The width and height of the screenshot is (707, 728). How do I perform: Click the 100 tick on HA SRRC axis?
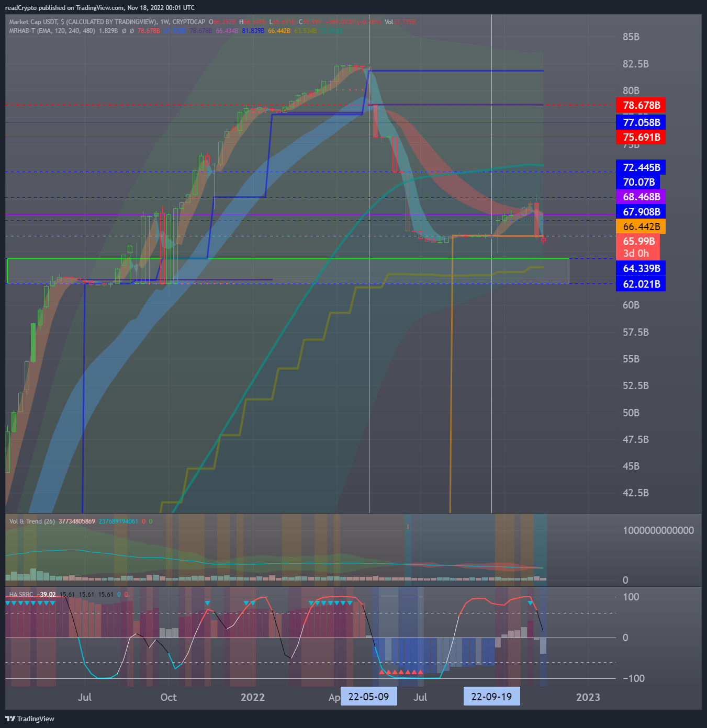[631, 597]
